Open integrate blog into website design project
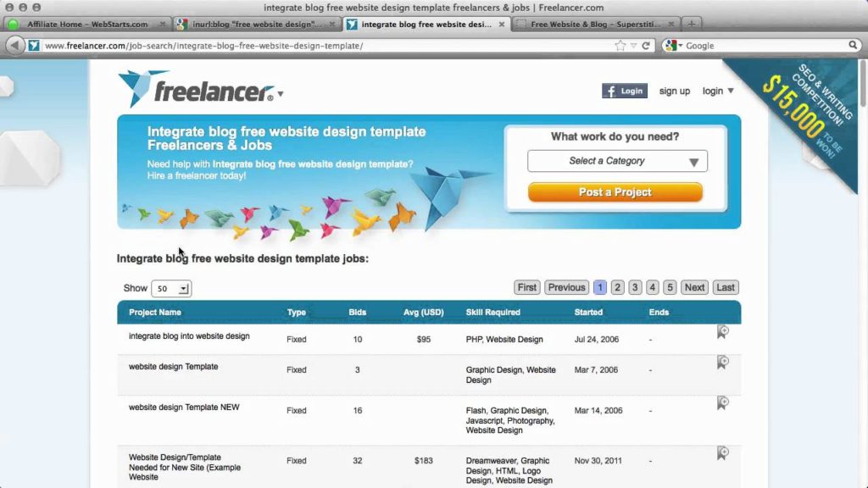Screen dimensions: 868x488 tap(189, 335)
